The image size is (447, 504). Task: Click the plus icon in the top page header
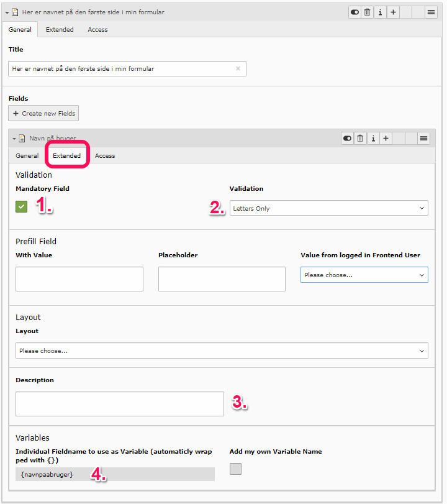[393, 12]
